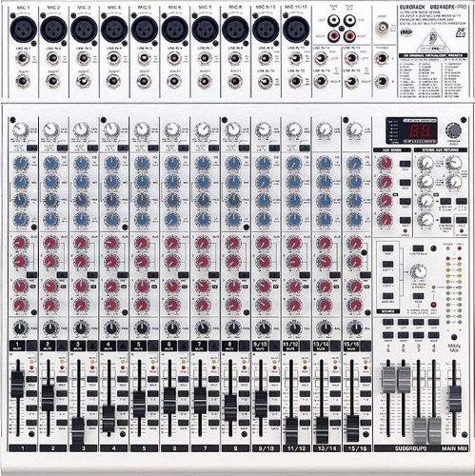Image resolution: width=475 pixels, height=476 pixels.
Task: Click the channel 3 fader
Action: tap(78, 431)
